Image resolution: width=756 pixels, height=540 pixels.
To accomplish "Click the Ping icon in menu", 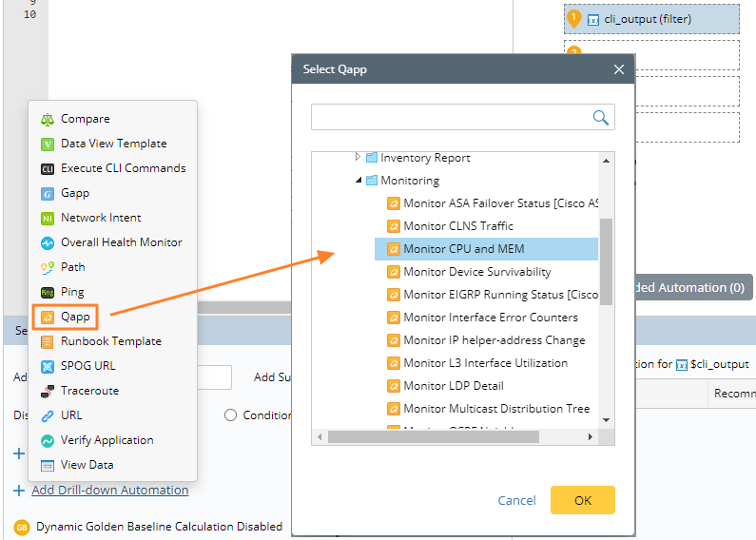I will point(48,292).
